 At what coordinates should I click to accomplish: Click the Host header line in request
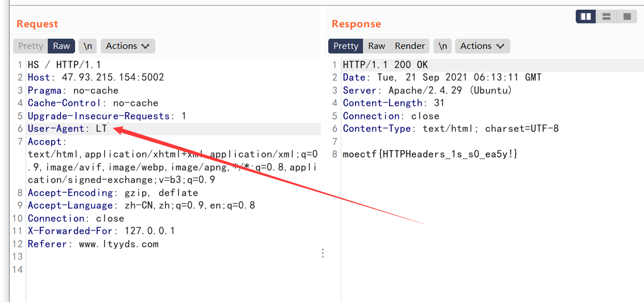click(x=96, y=77)
